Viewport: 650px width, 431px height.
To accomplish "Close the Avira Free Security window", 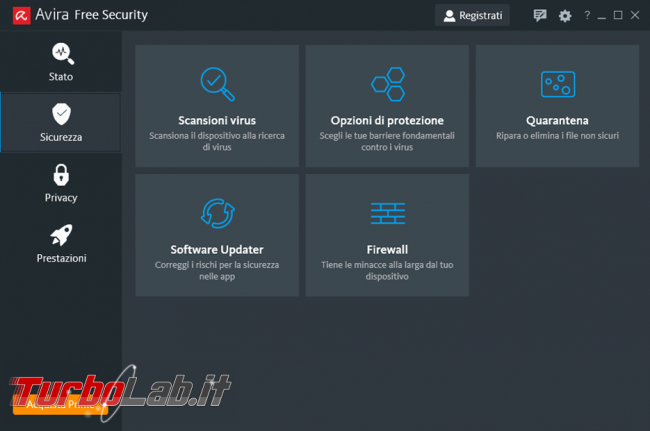I will pos(635,15).
